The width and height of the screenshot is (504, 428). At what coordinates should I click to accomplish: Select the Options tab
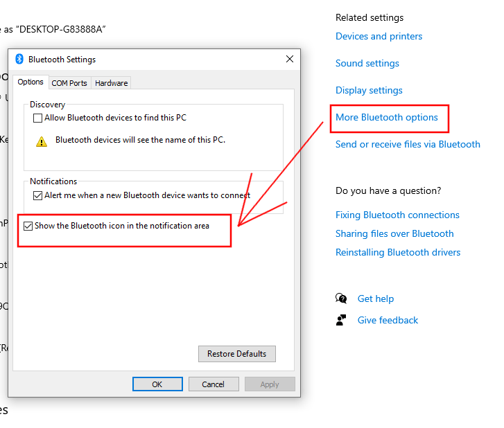coord(31,82)
